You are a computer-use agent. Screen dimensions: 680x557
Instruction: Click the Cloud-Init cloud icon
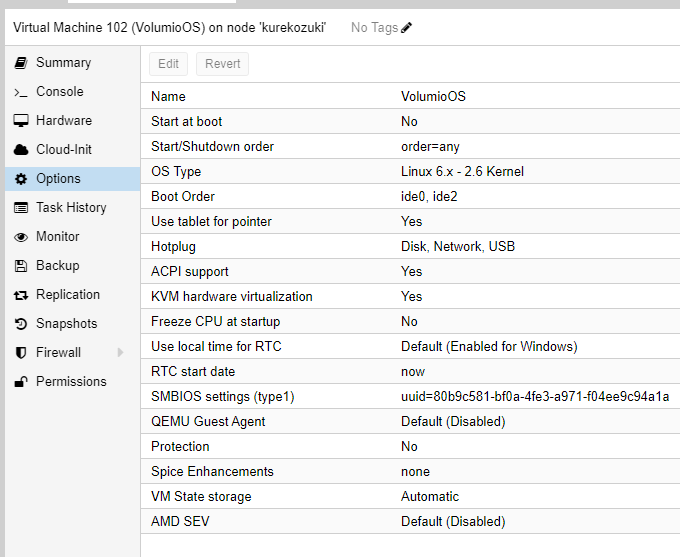click(20, 150)
